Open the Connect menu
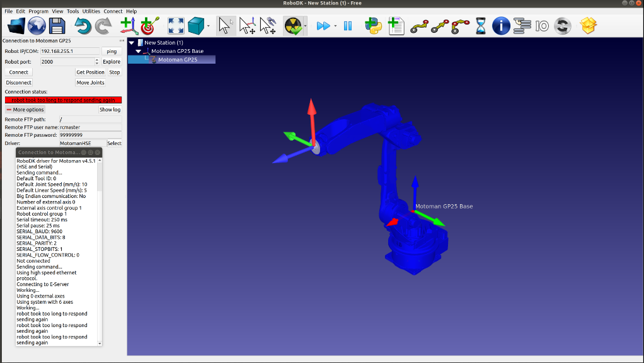 coord(113,11)
